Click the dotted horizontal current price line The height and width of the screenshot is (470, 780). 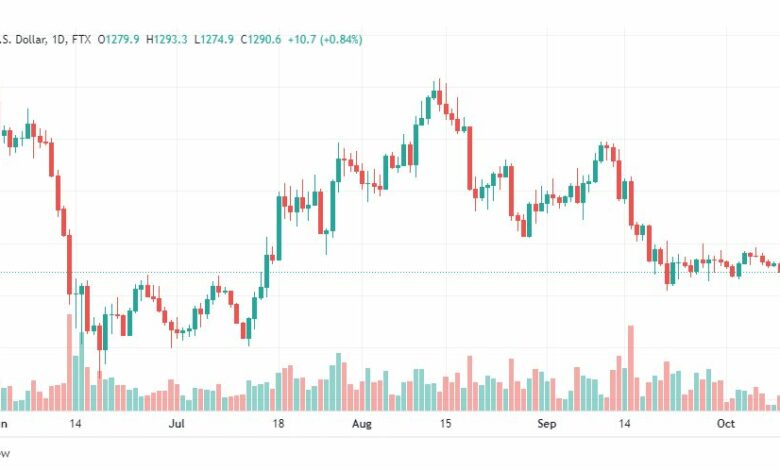click(390, 273)
